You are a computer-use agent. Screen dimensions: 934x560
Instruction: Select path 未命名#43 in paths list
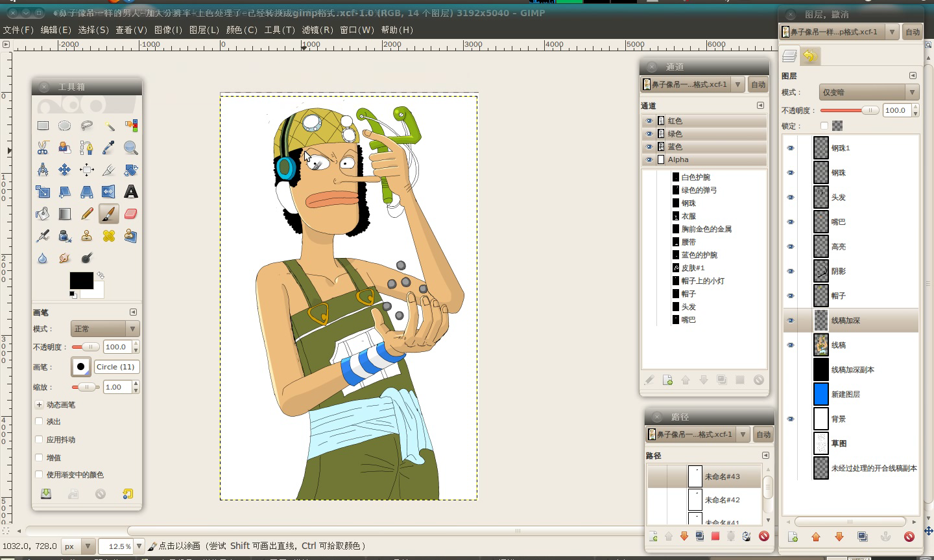[704, 476]
